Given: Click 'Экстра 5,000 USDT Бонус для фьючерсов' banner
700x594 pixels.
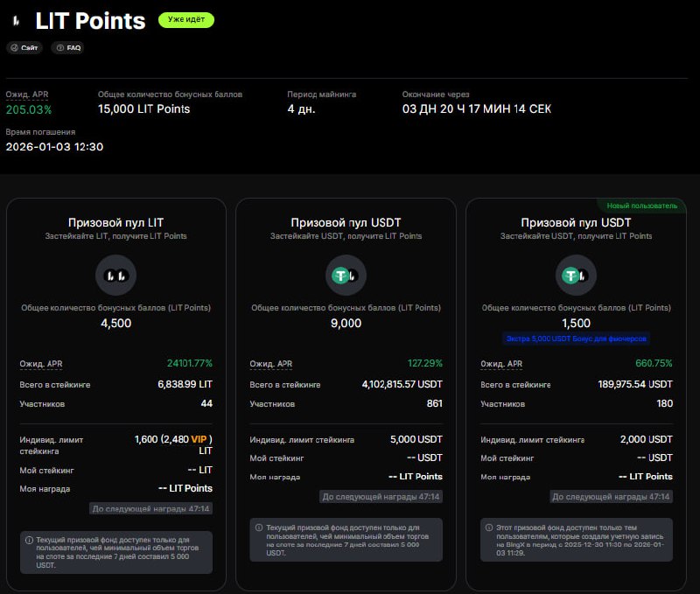Looking at the screenshot, I should pyautogui.click(x=576, y=339).
